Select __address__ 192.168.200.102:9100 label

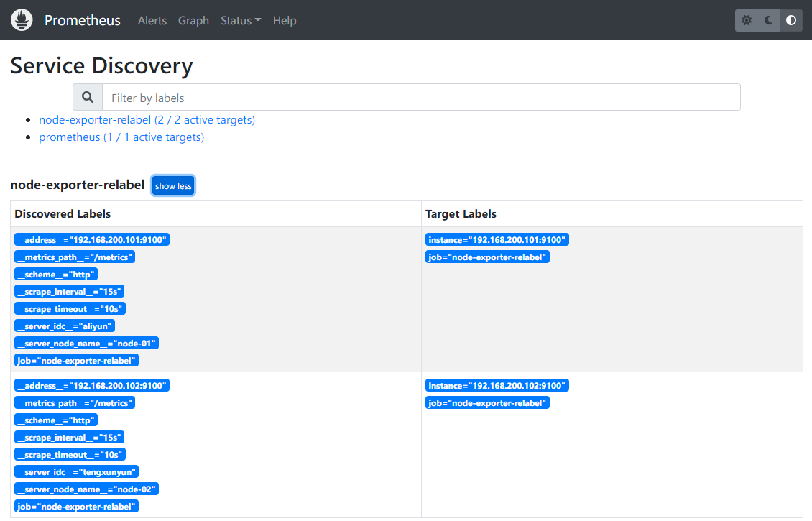pos(92,386)
